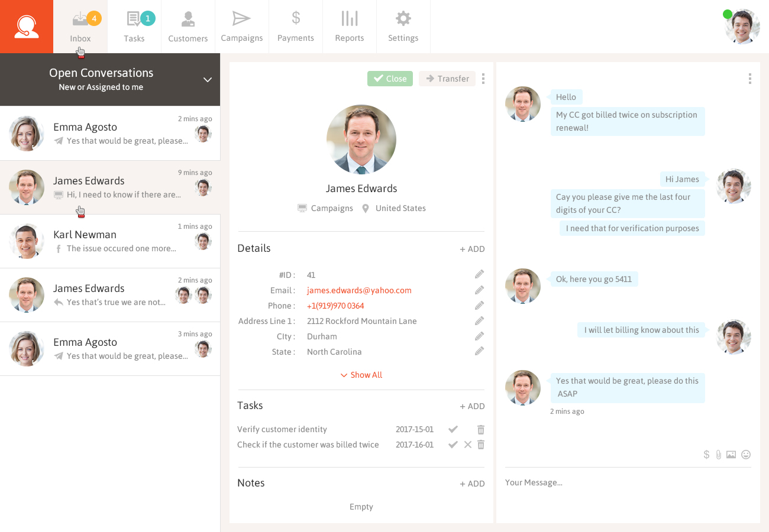Edit the #ID field

point(479,274)
